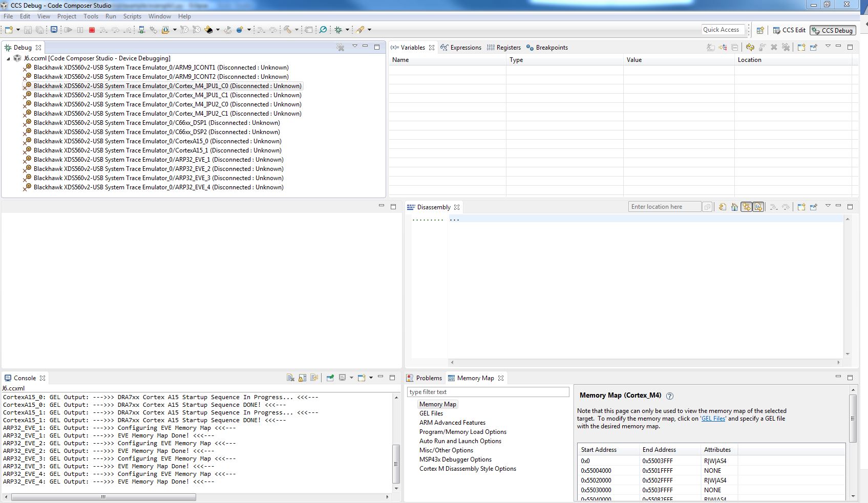Click the Collapse All icon in Variables panel
This screenshot has width=868, height=503.
click(735, 48)
